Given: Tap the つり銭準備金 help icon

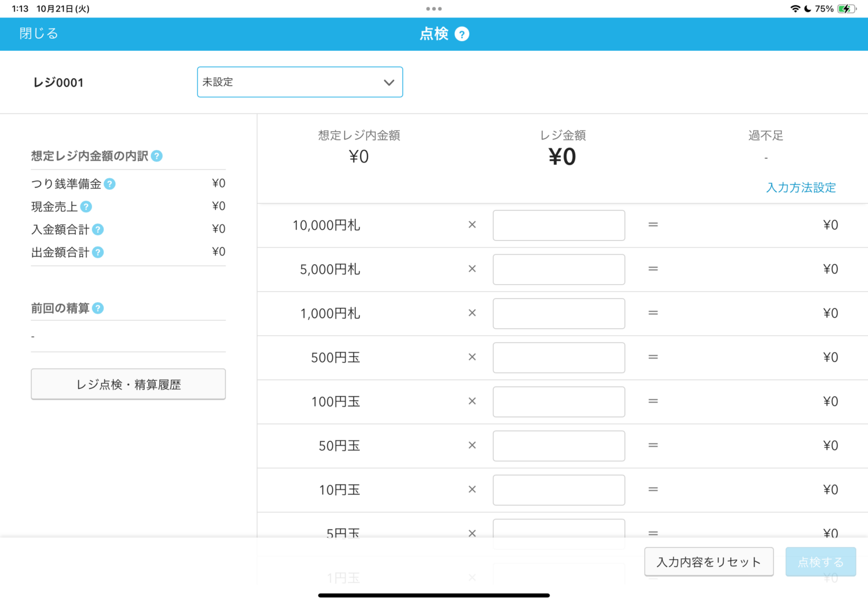Looking at the screenshot, I should click(109, 184).
